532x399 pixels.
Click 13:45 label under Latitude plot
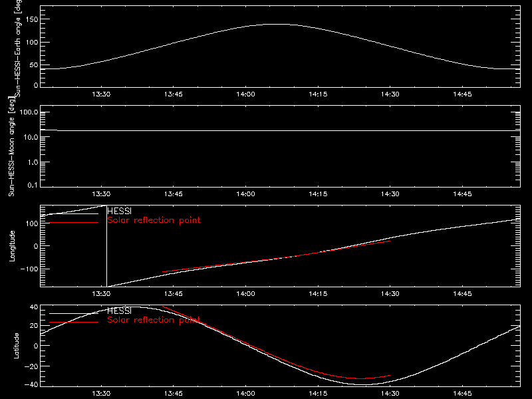tap(174, 393)
